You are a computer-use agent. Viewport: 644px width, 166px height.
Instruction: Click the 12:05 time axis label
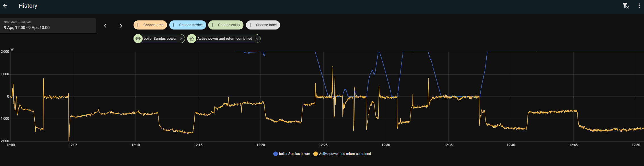[x=73, y=145]
